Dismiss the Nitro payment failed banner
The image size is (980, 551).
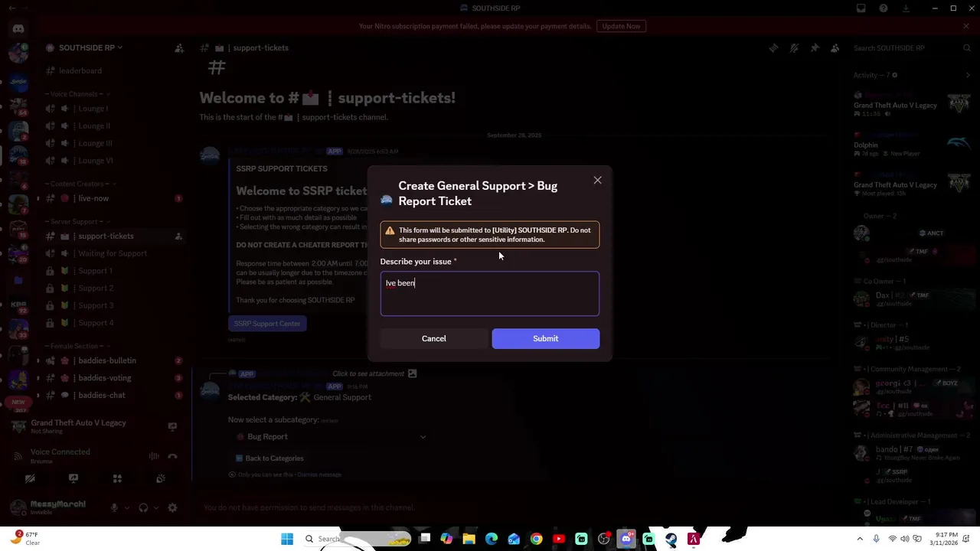click(966, 26)
